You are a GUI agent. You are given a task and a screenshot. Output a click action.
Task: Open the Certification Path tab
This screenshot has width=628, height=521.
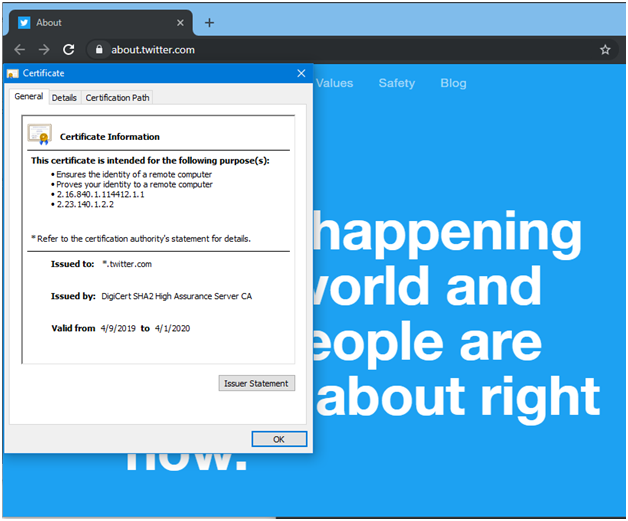117,98
